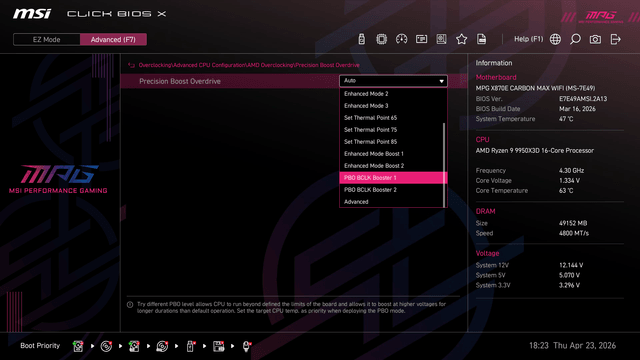Click the dropdown list scrollbar
The height and width of the screenshot is (360, 640).
pyautogui.click(x=444, y=165)
